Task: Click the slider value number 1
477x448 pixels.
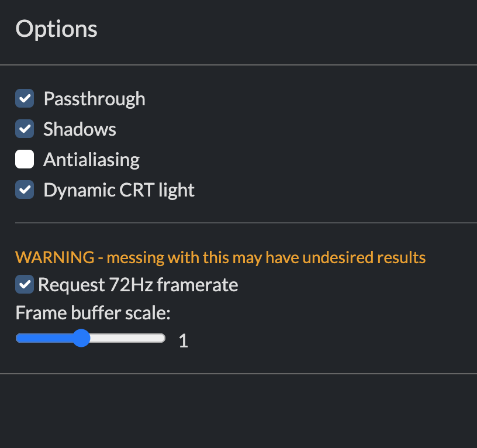Action: point(183,341)
